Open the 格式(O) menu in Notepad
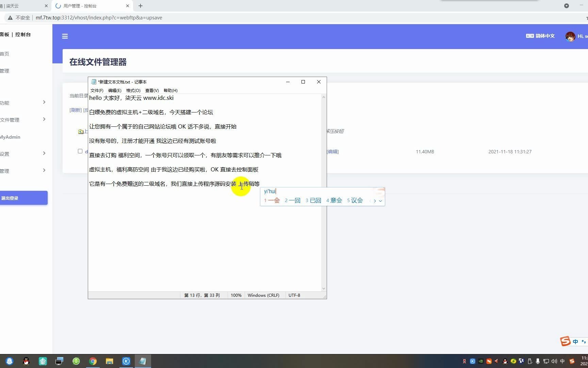This screenshot has width=588, height=368. point(133,90)
